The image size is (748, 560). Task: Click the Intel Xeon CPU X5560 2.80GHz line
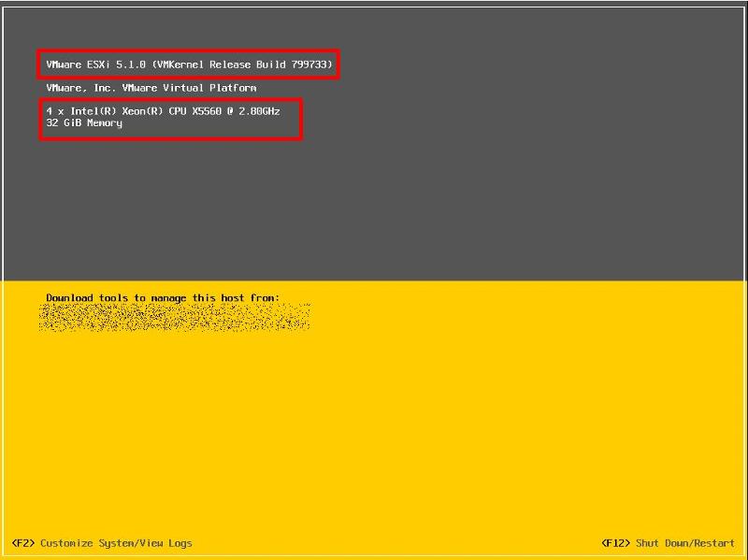pos(163,111)
